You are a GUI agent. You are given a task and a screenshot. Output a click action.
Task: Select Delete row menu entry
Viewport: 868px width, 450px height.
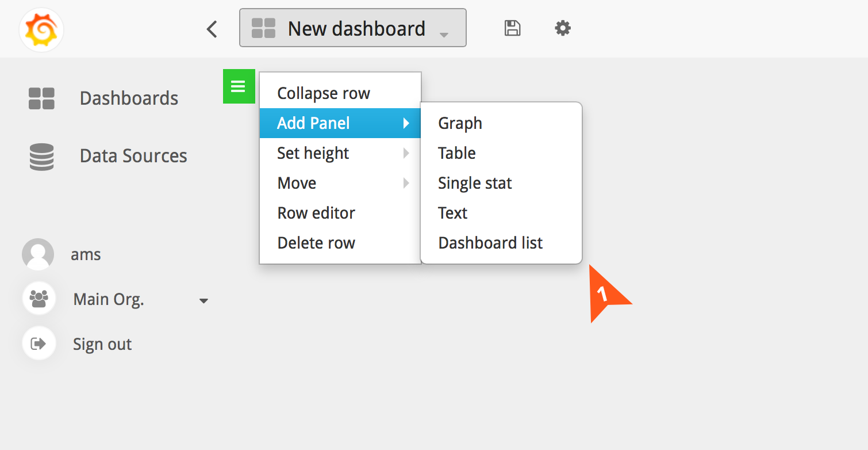[x=316, y=243]
